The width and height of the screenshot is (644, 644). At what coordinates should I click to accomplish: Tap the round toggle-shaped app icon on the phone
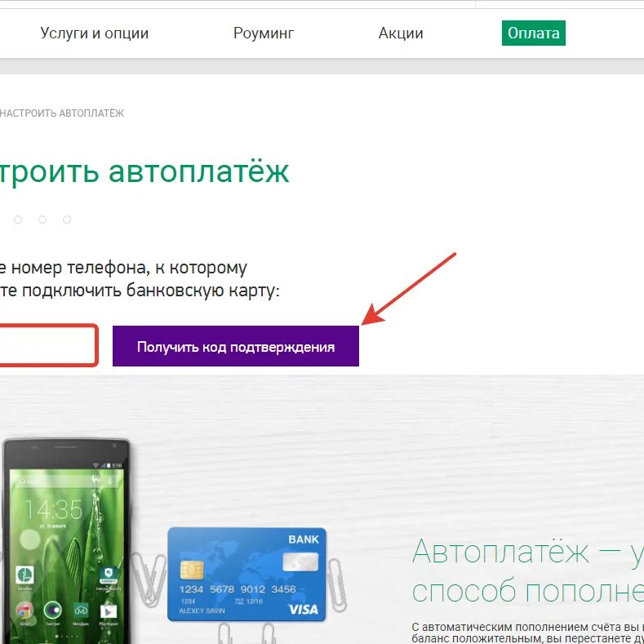(x=52, y=611)
